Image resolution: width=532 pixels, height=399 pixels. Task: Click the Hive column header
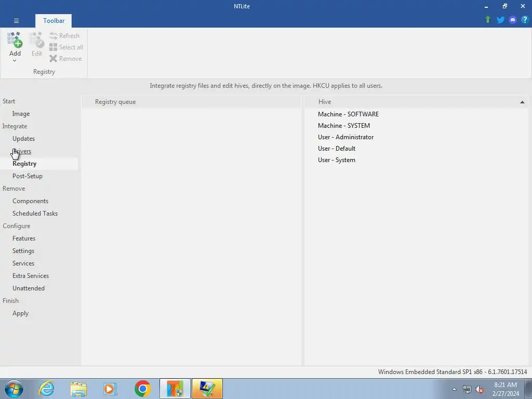416,102
